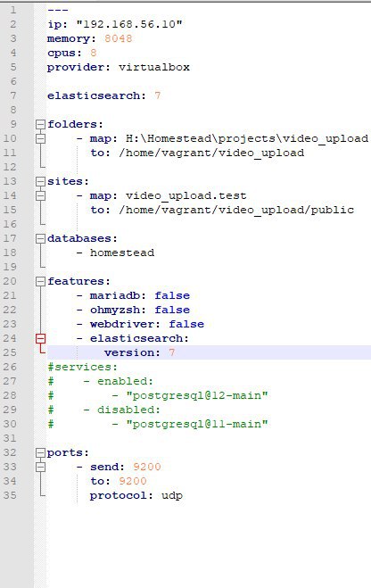The height and width of the screenshot is (588, 371).
Task: Click the mariadb: false line
Action: (133, 295)
